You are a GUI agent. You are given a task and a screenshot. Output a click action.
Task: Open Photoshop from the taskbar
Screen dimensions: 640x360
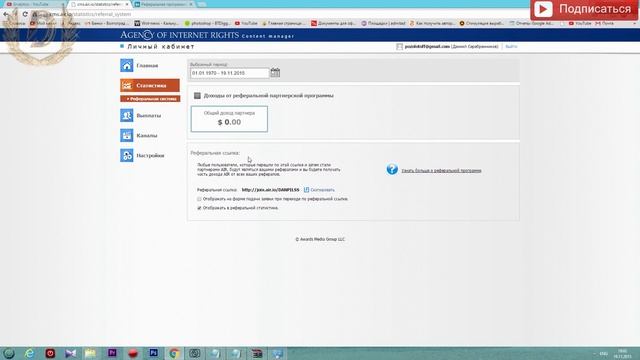click(x=153, y=353)
